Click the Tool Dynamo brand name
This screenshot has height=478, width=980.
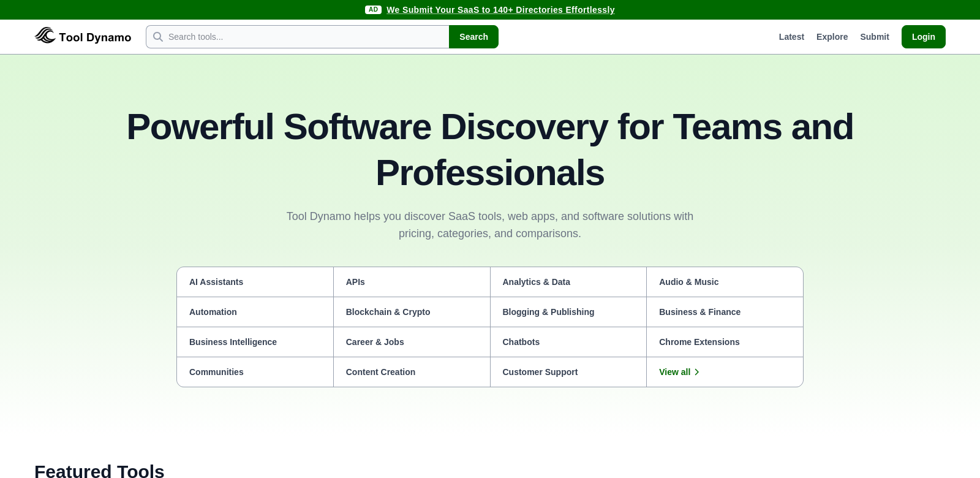[95, 37]
